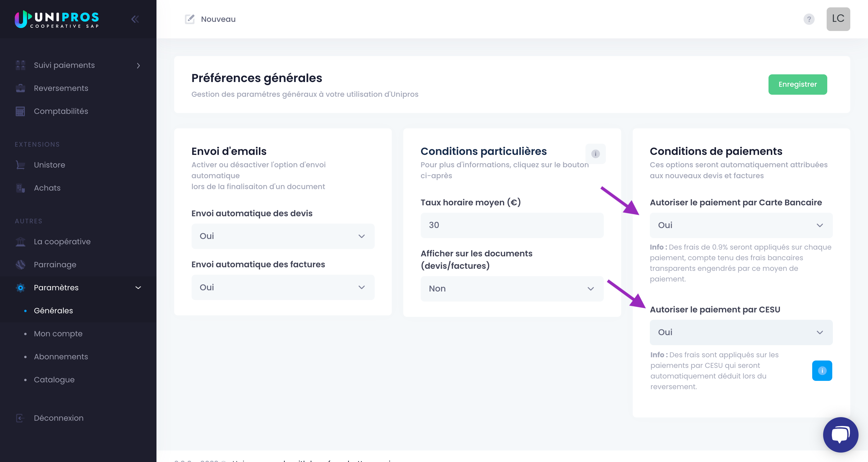Click the Enregistrer button

[x=797, y=84]
